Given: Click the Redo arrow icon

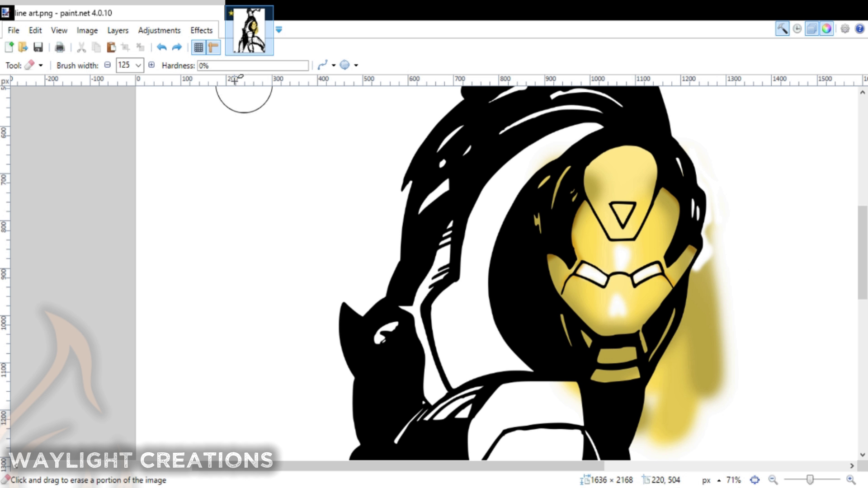Looking at the screenshot, I should pyautogui.click(x=177, y=47).
